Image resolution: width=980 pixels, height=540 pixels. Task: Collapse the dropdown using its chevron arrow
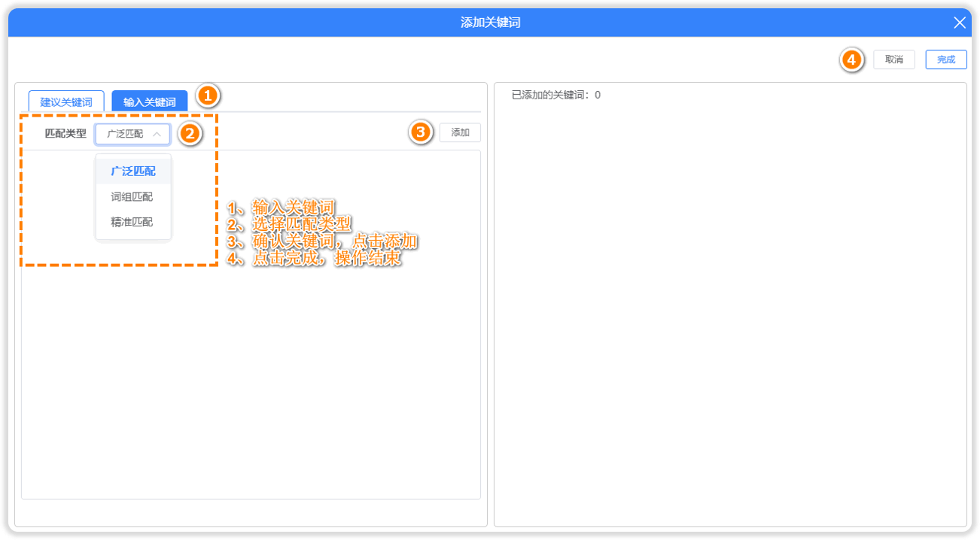[x=157, y=134]
